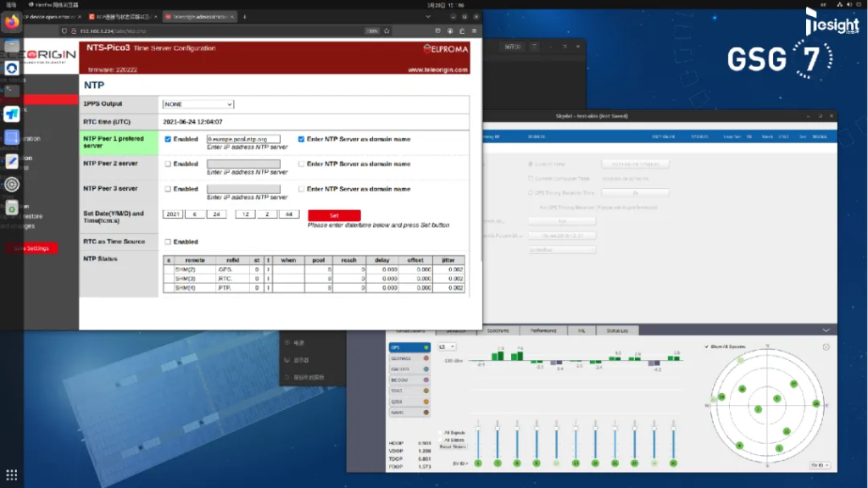868x488 pixels.
Task: Click Reset Sliders in Skydel
Action: coord(453,447)
